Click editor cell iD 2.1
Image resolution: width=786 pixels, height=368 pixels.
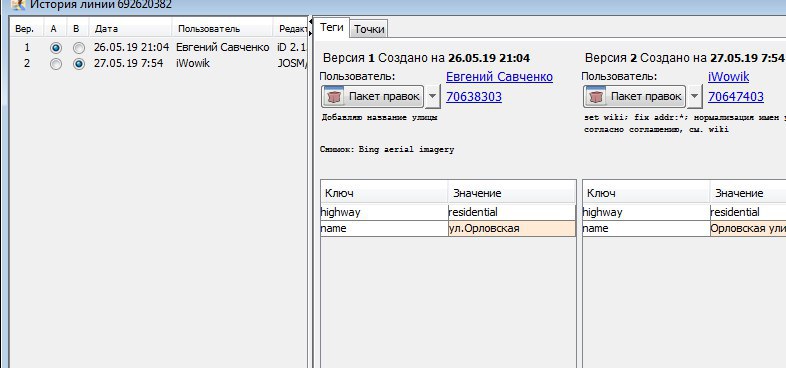click(x=291, y=48)
